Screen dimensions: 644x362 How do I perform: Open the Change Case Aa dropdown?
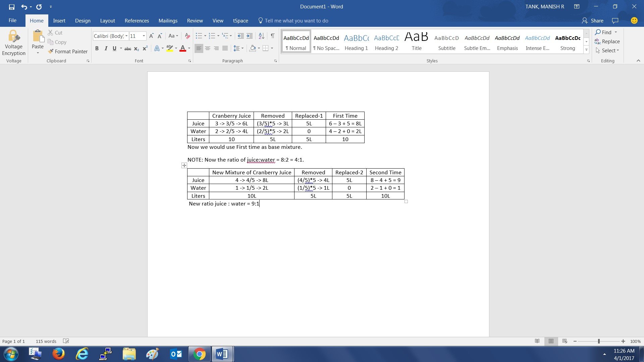pyautogui.click(x=173, y=36)
